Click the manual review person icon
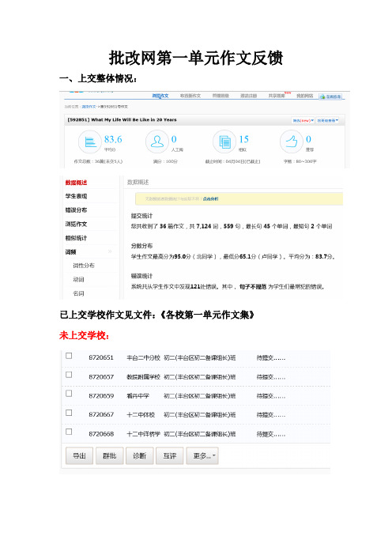 (x=156, y=142)
